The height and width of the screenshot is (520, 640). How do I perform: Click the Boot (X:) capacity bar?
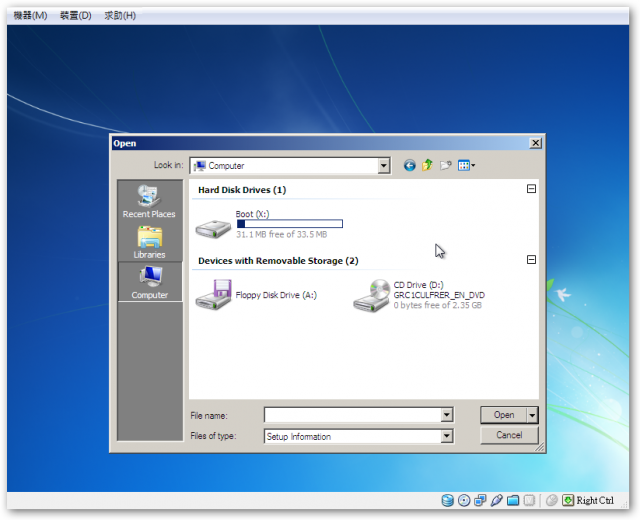(290, 224)
